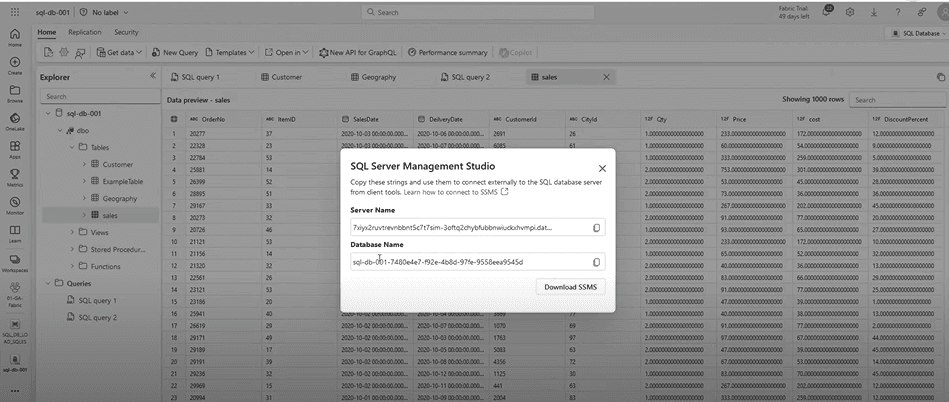Expand the Functions folder
Screen dimensions: 949x402
(x=71, y=266)
